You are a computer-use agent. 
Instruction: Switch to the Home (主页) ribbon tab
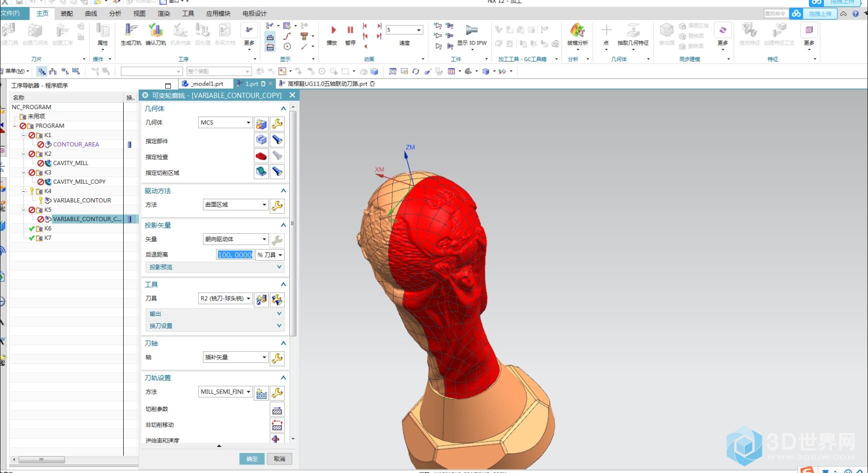point(43,14)
